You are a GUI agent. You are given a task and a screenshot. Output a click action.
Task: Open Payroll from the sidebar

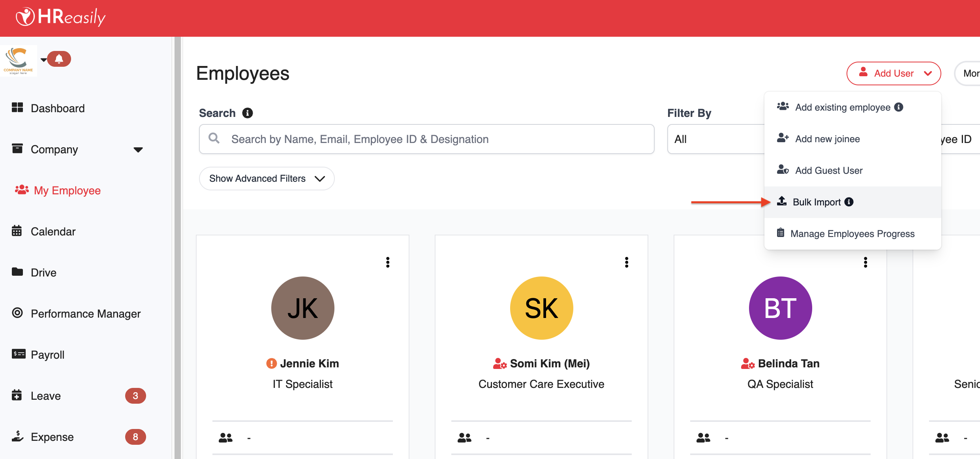tap(47, 355)
